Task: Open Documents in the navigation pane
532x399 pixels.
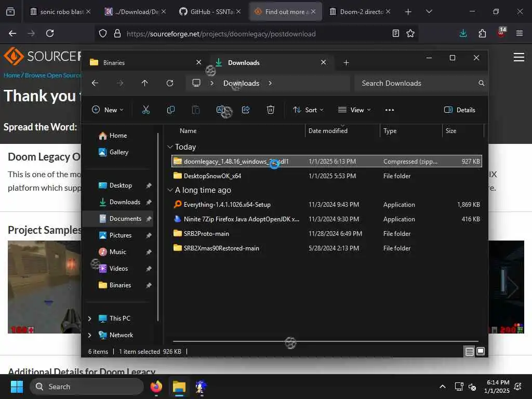Action: 118,219
